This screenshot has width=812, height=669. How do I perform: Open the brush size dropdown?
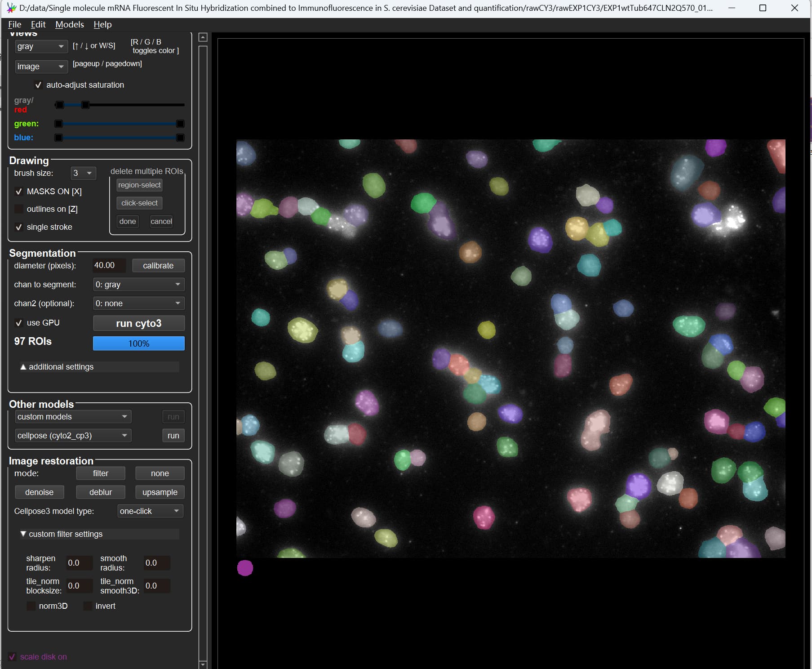point(83,173)
